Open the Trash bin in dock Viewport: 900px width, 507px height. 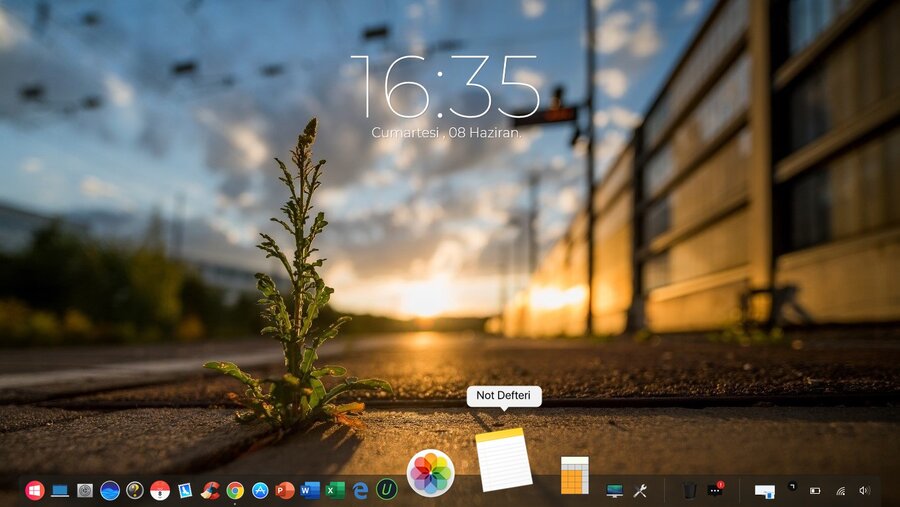tap(690, 490)
